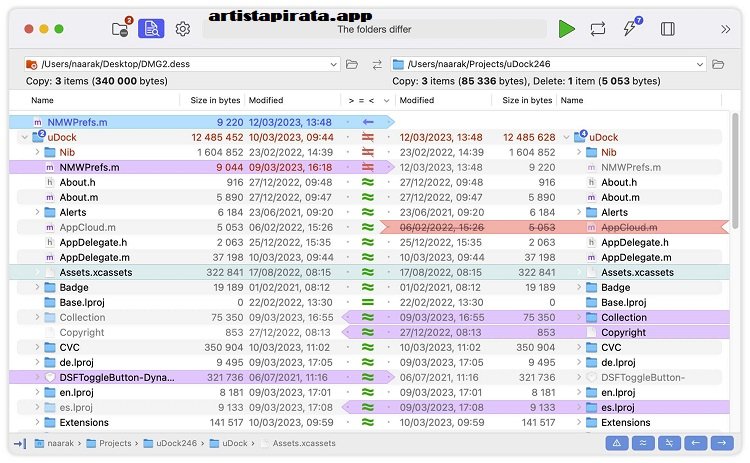Collapse the right uDock folder
Screen dimensions: 750x463
click(566, 137)
